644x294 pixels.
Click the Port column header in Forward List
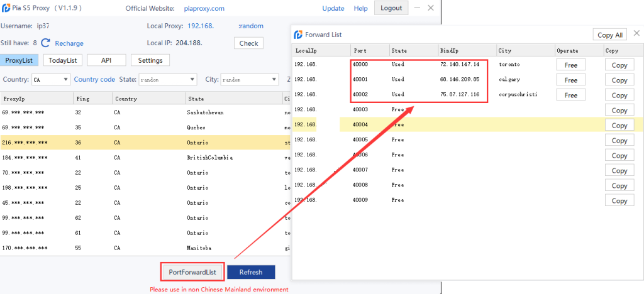click(370, 51)
